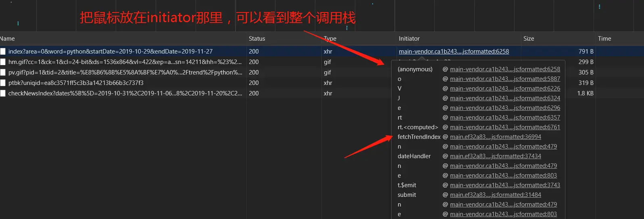Click the file icon beside the pv.gif request
The width and height of the screenshot is (644, 219).
click(3, 72)
